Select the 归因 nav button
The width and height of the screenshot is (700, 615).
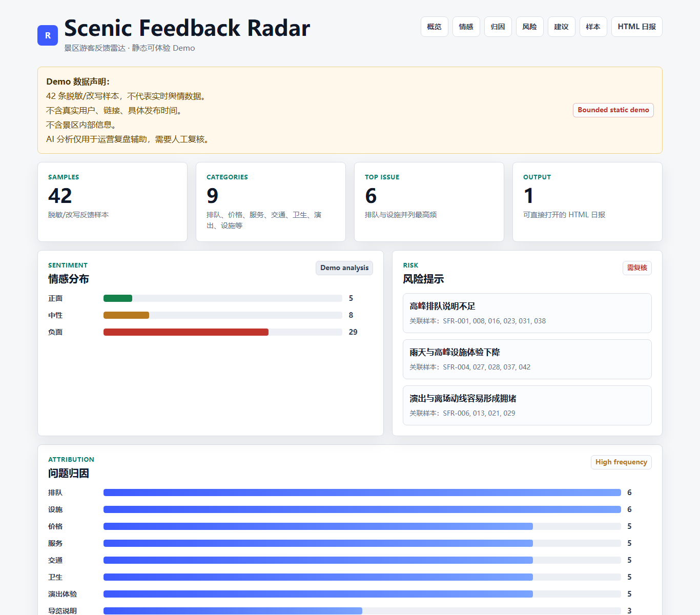498,27
